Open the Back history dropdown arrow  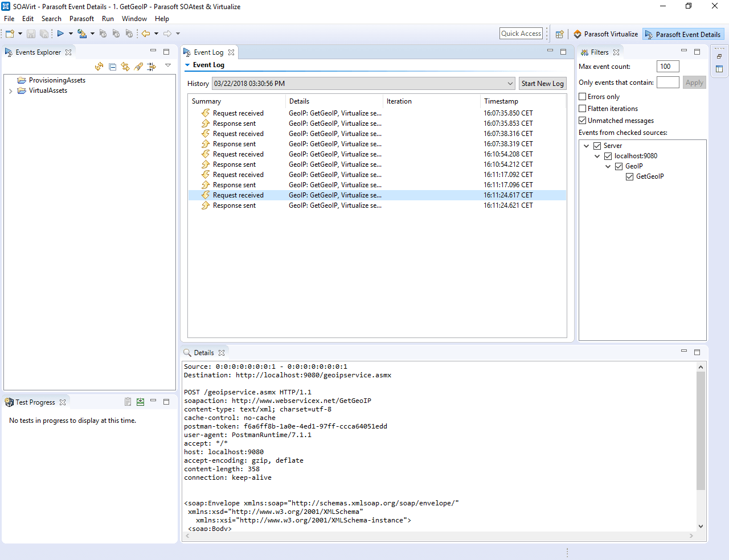click(156, 34)
